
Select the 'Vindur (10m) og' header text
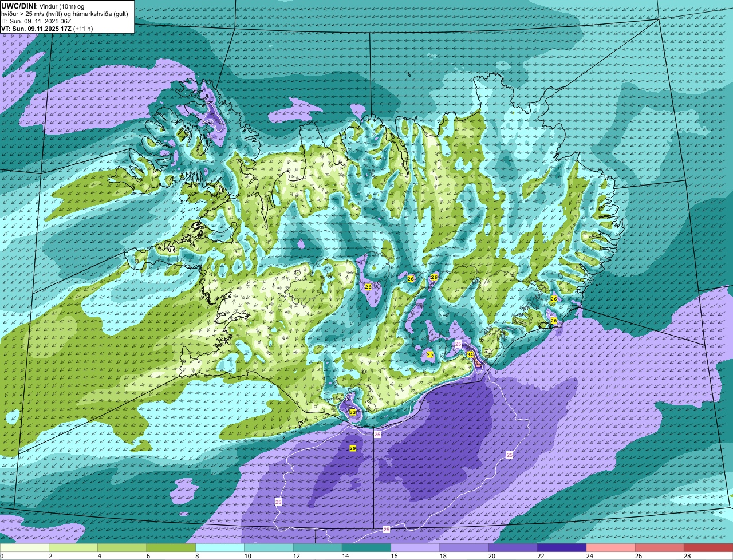point(61,6)
